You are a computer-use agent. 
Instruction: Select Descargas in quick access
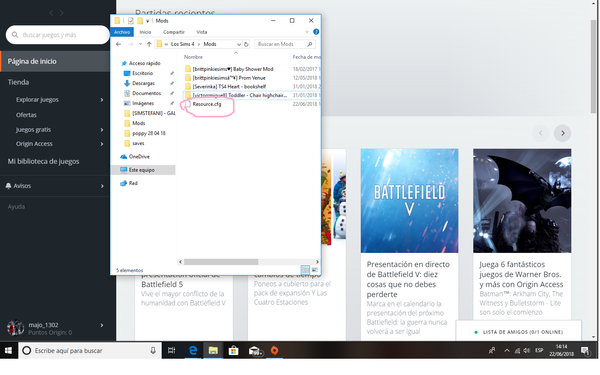143,83
